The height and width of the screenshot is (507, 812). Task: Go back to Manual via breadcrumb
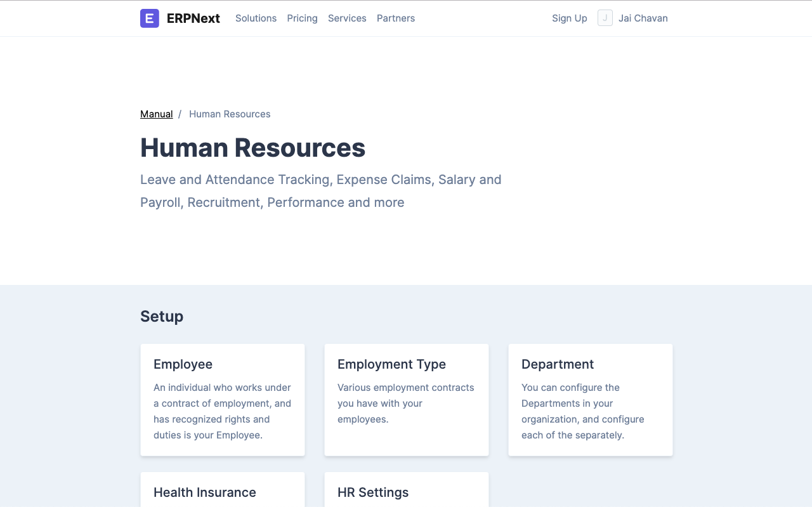point(156,114)
